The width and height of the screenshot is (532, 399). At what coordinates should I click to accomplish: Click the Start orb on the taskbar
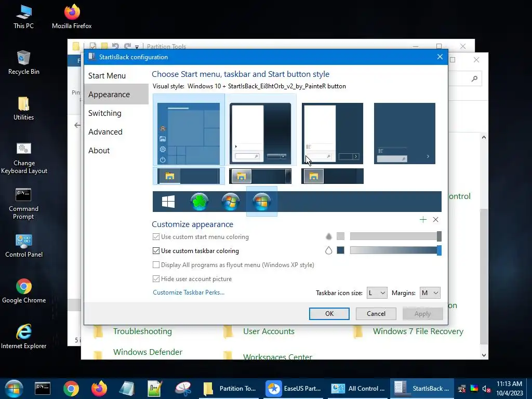14,389
